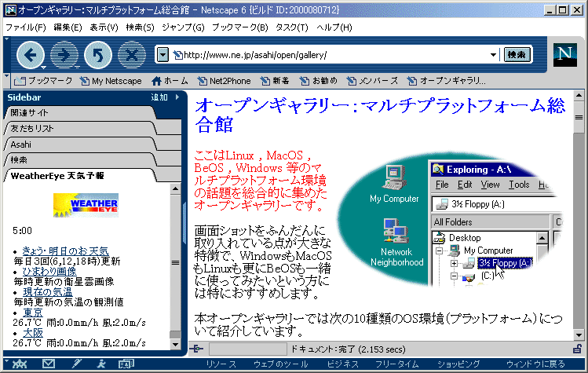This screenshot has width=588, height=373.
Task: Click the security lock icon in status bar
Action: [578, 349]
